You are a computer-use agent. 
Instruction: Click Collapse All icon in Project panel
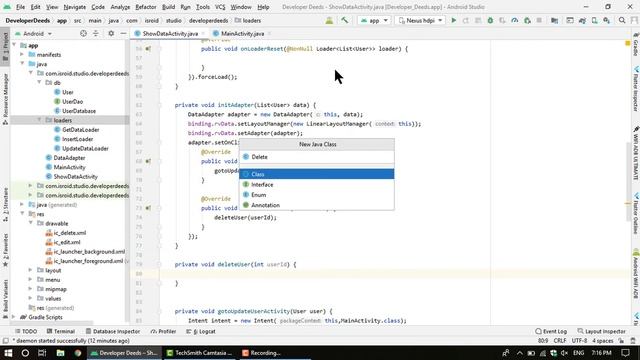[x=96, y=33]
